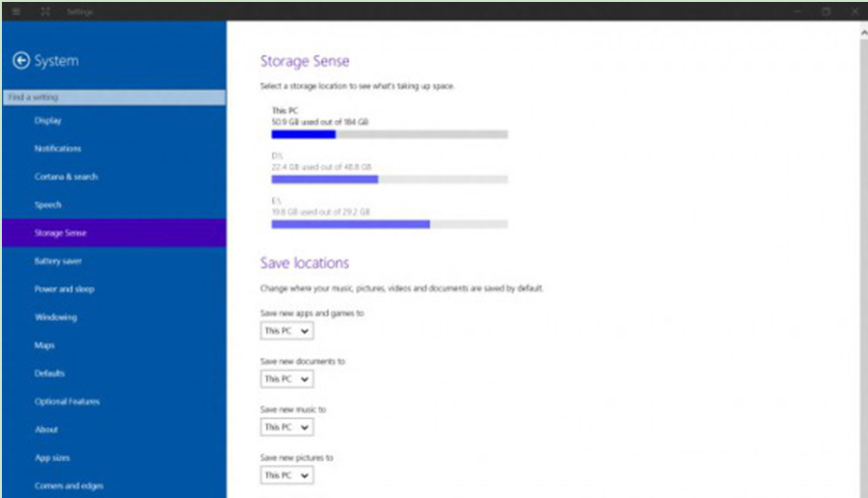This screenshot has width=868, height=498.
Task: Click the Save locations heading
Action: click(x=305, y=263)
